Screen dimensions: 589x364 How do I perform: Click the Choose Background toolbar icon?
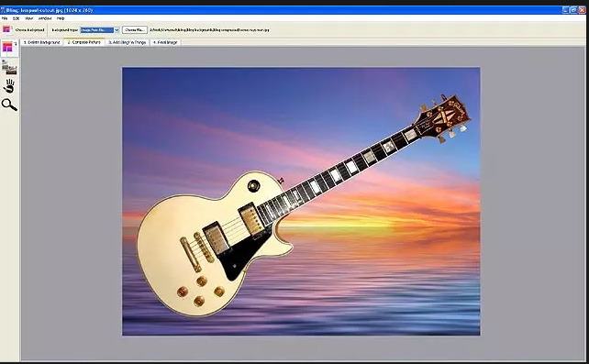coord(6,29)
